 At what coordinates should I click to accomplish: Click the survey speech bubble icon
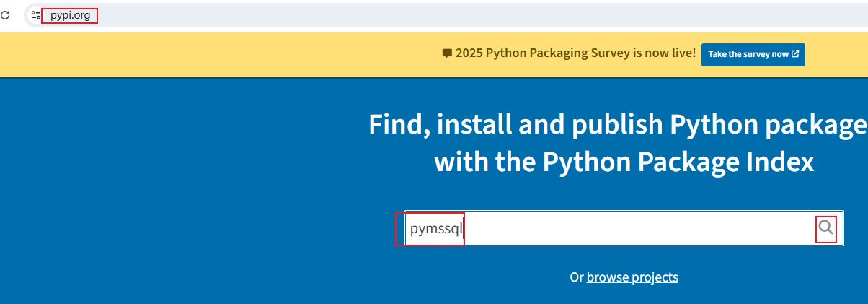pos(447,53)
